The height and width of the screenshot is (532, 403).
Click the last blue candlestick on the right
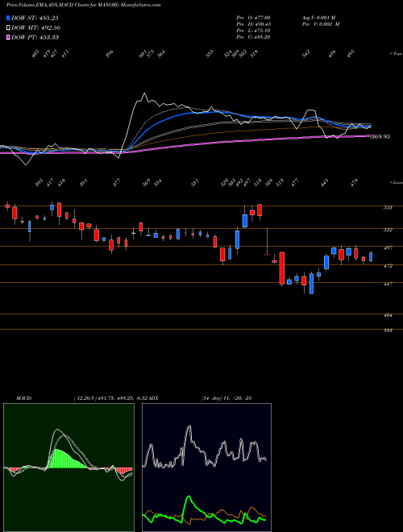371,257
